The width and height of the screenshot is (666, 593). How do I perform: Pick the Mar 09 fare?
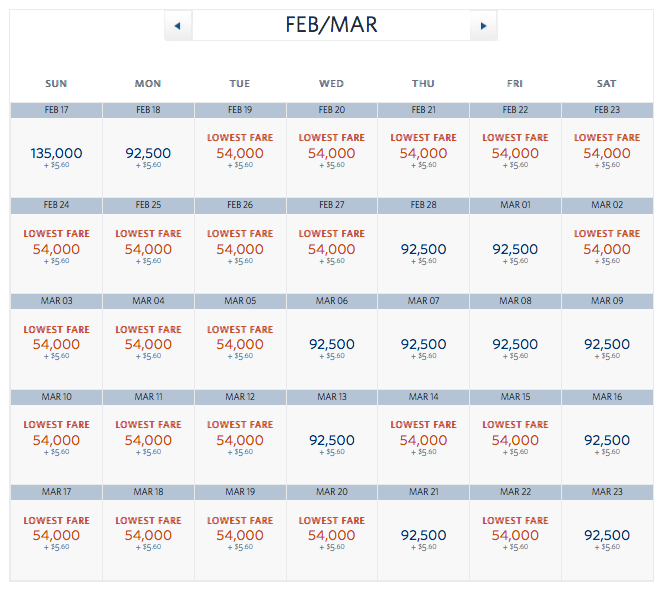pos(607,345)
